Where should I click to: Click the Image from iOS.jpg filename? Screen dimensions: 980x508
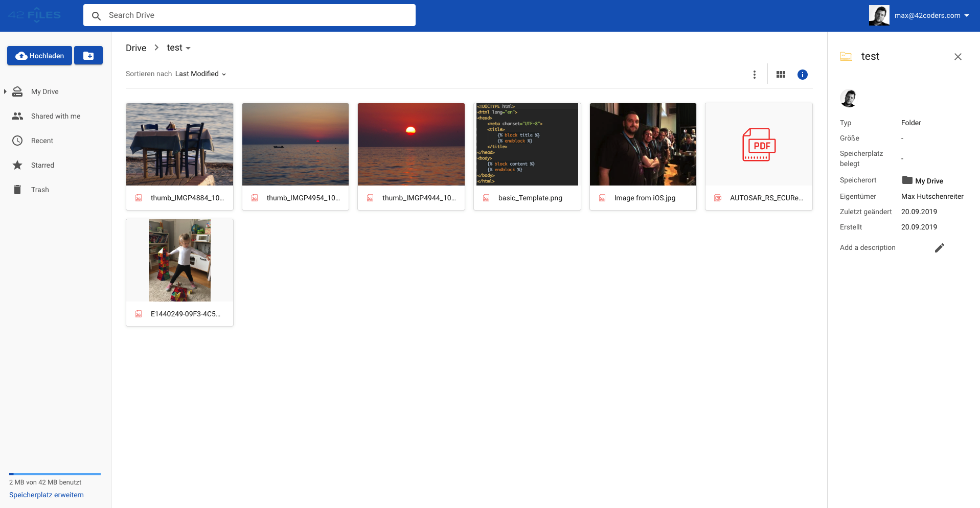(645, 198)
